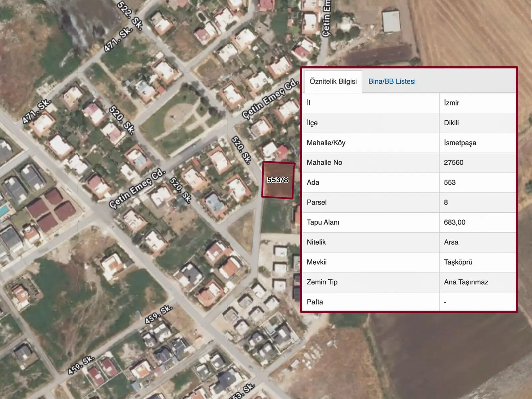
Task: Click the İsmetpaşa neighborhood value
Action: 460,143
